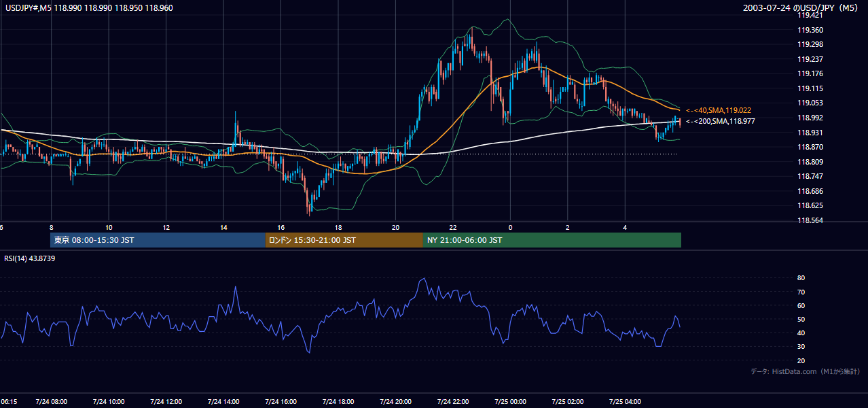Click the 118.931 price axis label
Image resolution: width=868 pixels, height=408 pixels.
tap(810, 132)
